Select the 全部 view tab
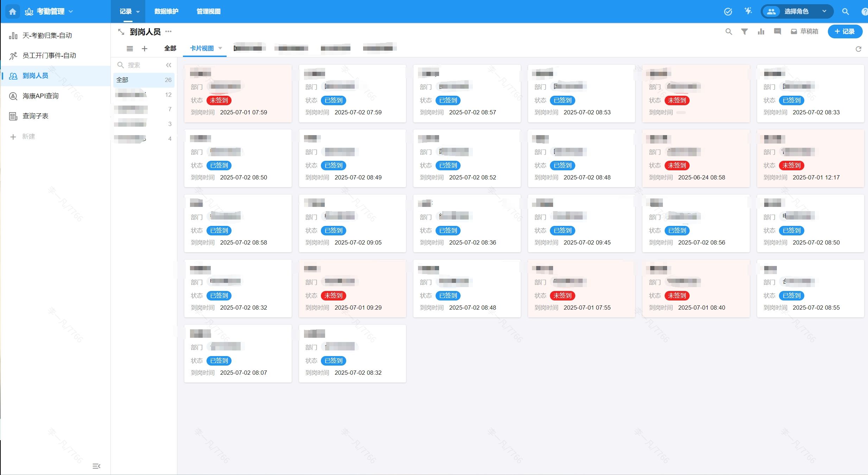The width and height of the screenshot is (868, 475). (x=170, y=48)
